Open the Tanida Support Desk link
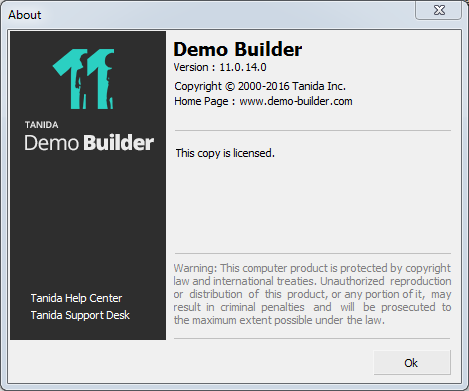Screen dimensions: 469x391 coord(80,315)
